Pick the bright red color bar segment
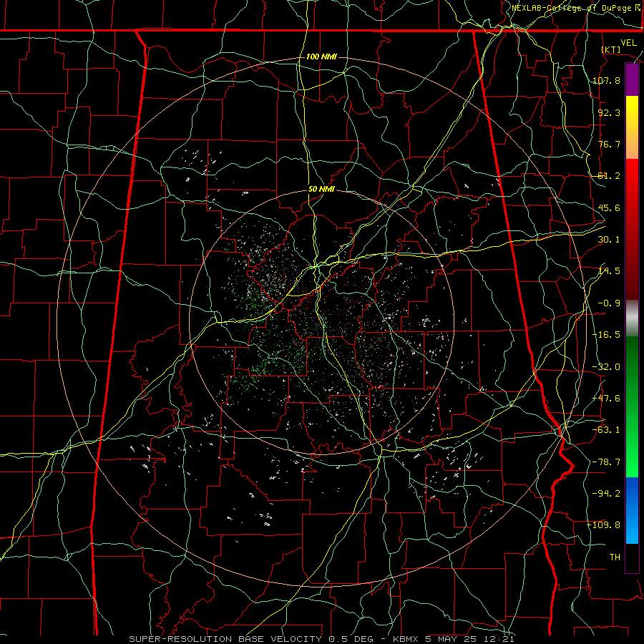 click(632, 182)
